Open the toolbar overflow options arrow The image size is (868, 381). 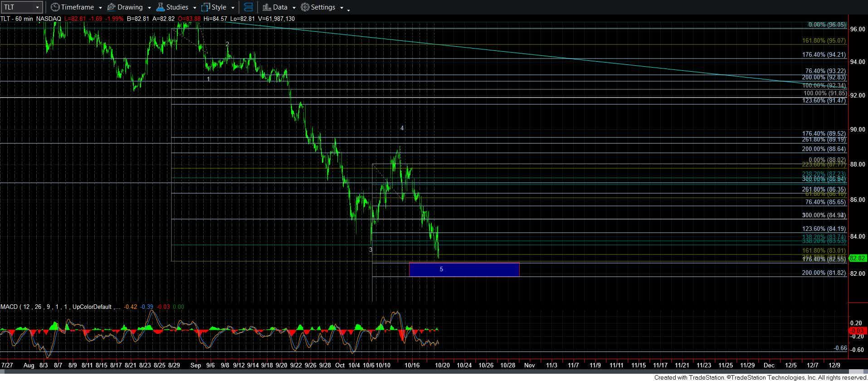coord(348,10)
